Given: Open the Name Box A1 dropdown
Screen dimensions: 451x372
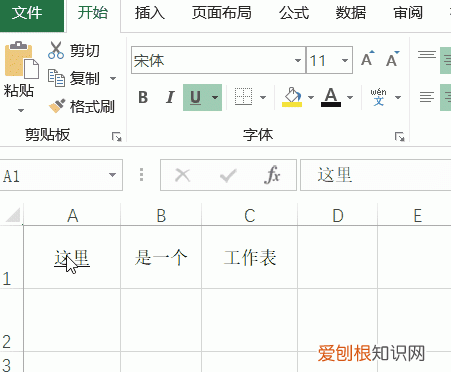Looking at the screenshot, I should 112,175.
